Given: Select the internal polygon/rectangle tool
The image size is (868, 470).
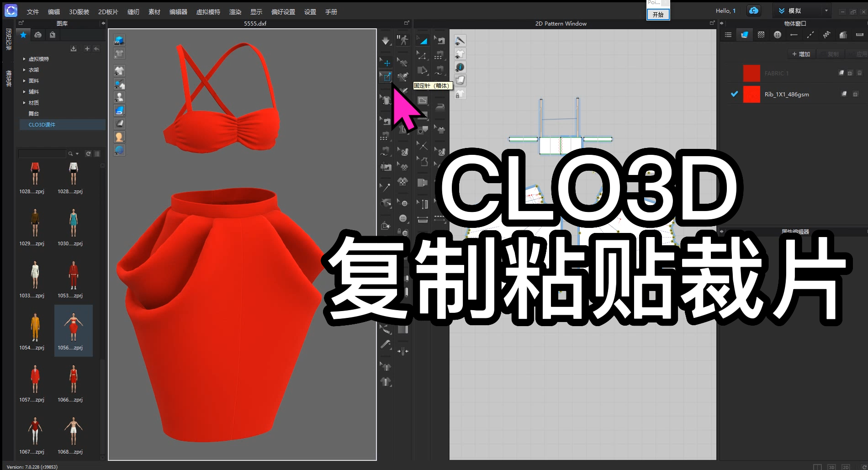Looking at the screenshot, I should [x=423, y=100].
